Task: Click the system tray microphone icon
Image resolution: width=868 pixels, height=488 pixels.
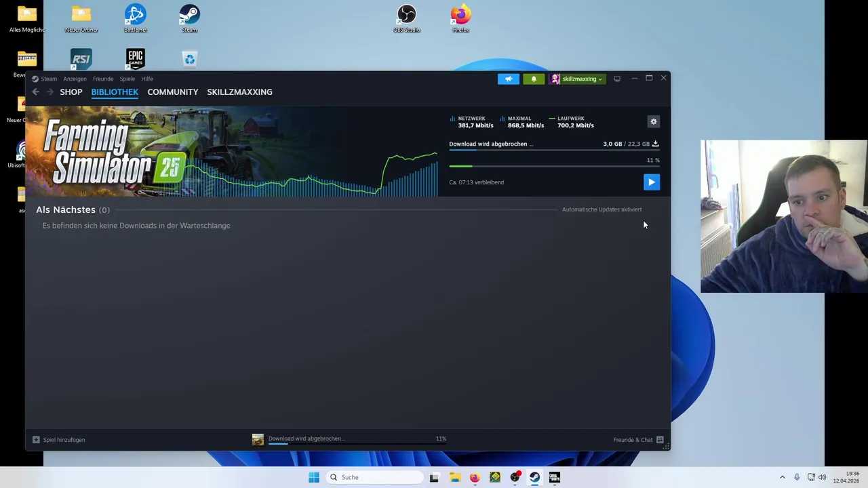Action: pyautogui.click(x=797, y=477)
